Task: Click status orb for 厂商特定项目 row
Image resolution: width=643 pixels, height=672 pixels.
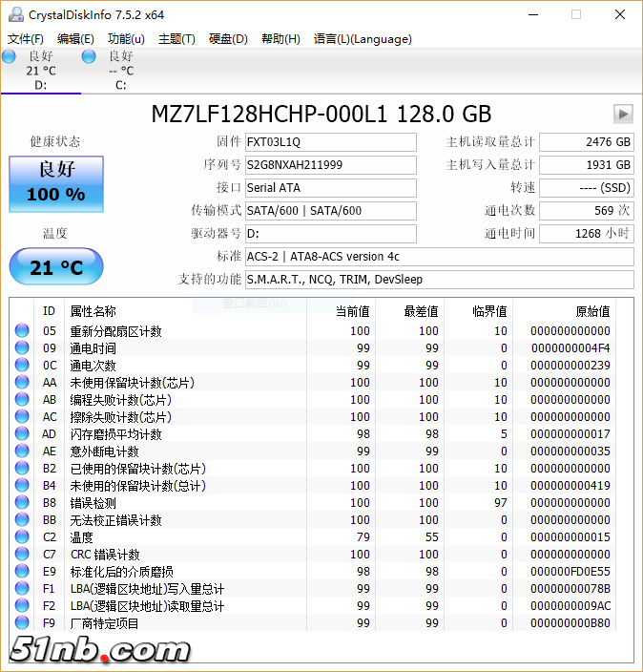Action: [x=22, y=623]
